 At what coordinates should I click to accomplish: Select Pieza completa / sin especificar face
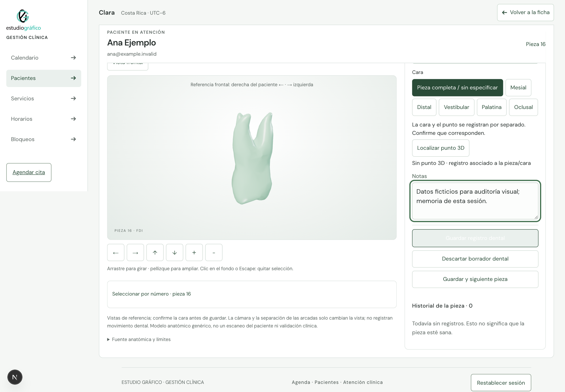pos(457,88)
